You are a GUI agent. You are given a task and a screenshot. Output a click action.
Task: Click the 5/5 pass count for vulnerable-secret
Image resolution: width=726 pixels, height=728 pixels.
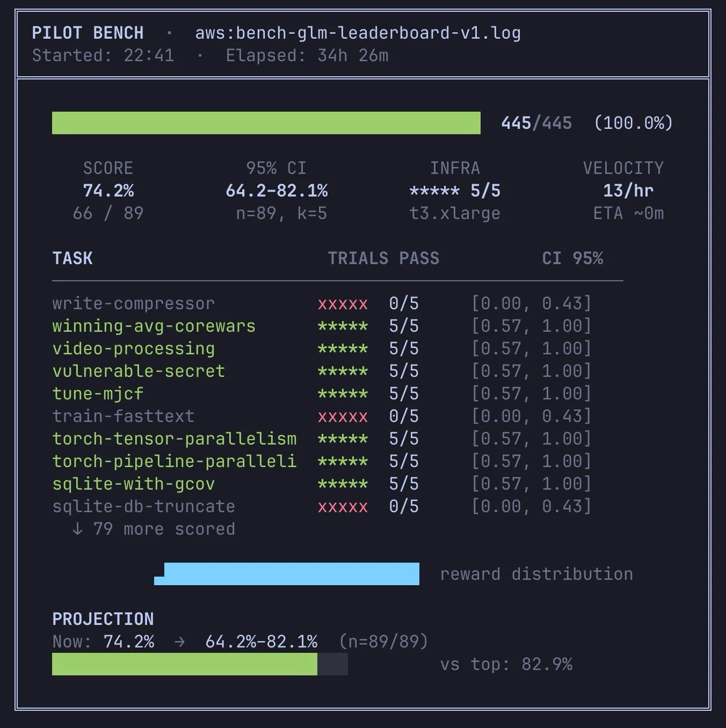[404, 371]
